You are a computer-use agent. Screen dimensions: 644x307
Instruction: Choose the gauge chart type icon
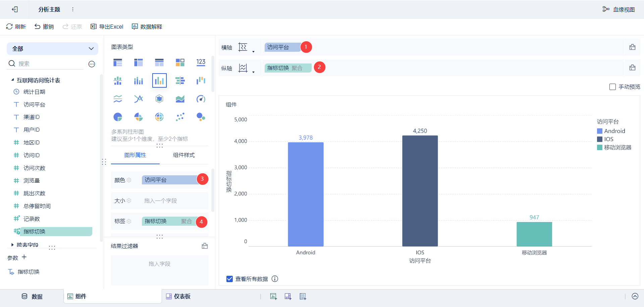tap(201, 99)
